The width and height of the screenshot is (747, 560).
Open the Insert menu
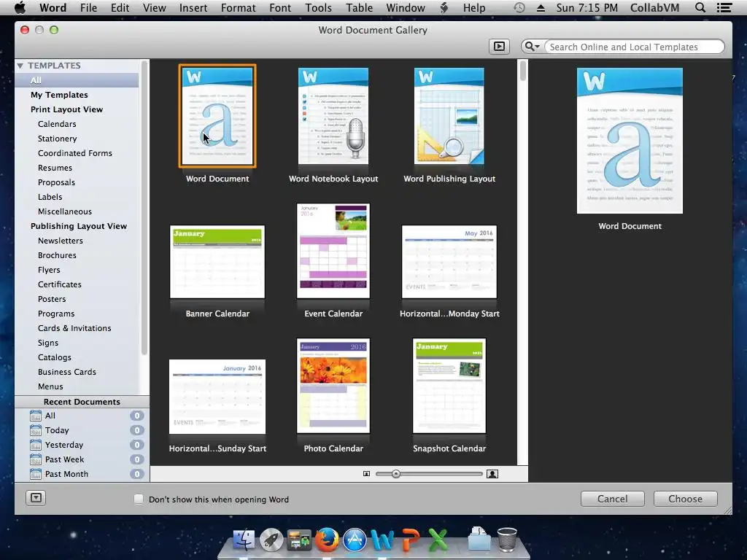193,7
